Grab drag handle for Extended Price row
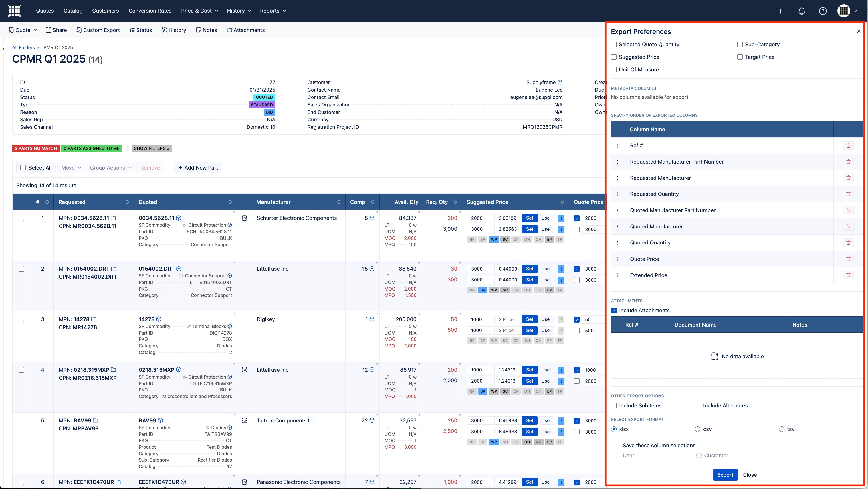 click(x=618, y=275)
